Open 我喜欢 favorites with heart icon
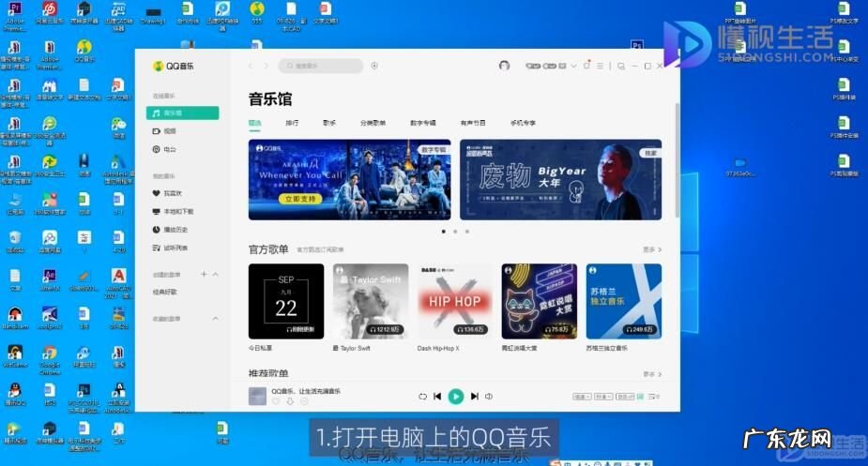The width and height of the screenshot is (868, 466). coord(167,193)
